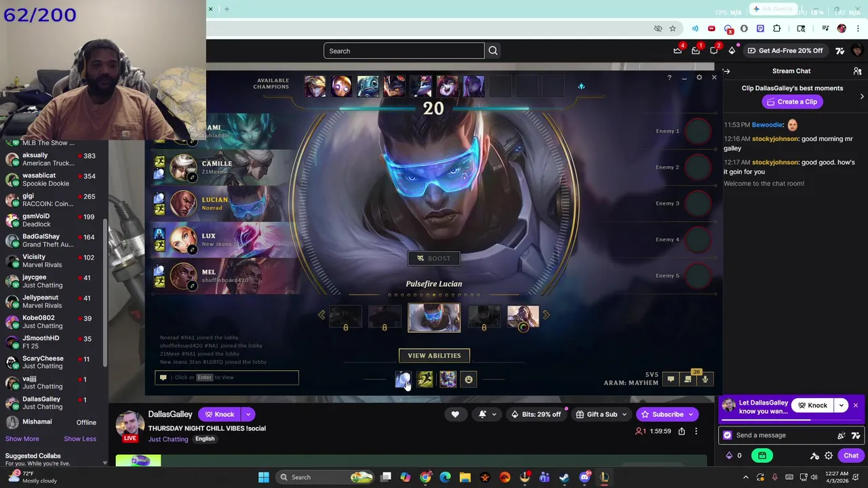The height and width of the screenshot is (488, 868).
Task: Open Twitch whispers icon
Action: pyautogui.click(x=714, y=51)
